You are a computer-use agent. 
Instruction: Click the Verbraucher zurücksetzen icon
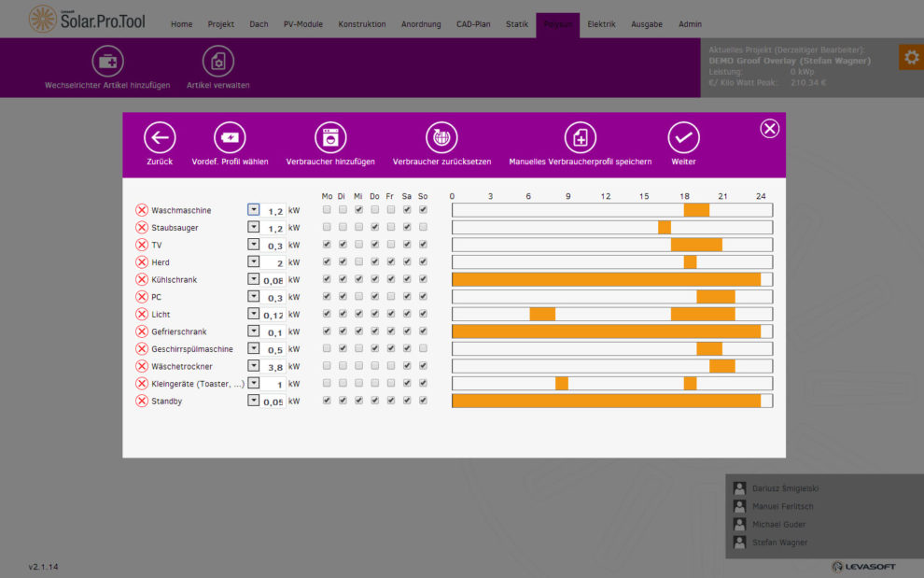(x=441, y=138)
